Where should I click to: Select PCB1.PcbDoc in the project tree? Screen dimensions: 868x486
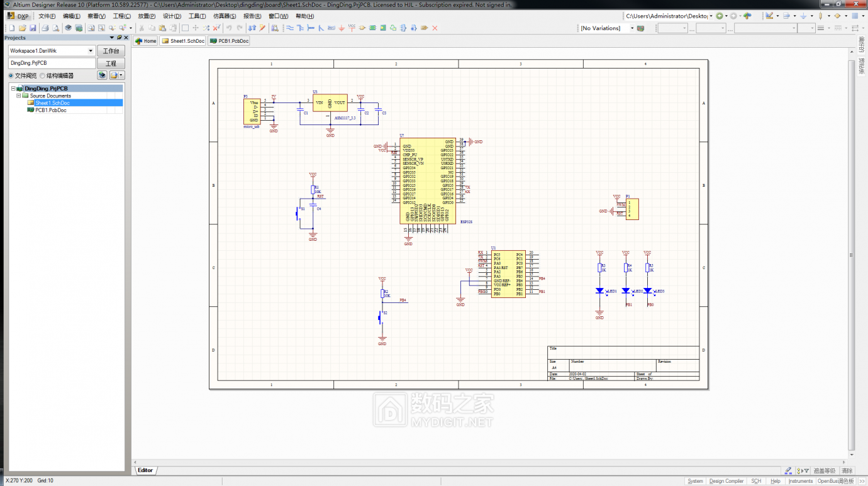point(50,110)
